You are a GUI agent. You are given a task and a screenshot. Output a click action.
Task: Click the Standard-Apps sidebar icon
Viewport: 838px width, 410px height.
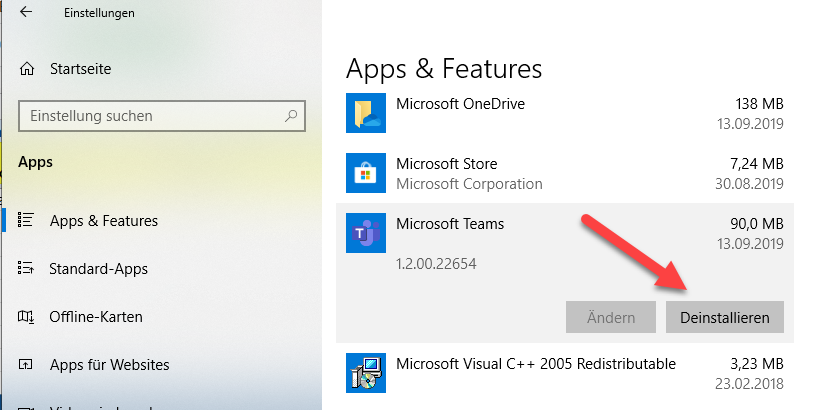(x=27, y=269)
